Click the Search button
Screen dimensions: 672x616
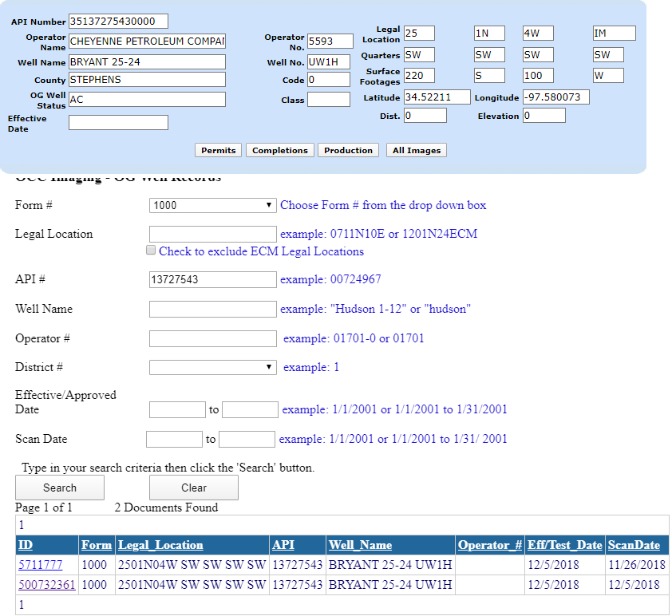click(x=60, y=488)
